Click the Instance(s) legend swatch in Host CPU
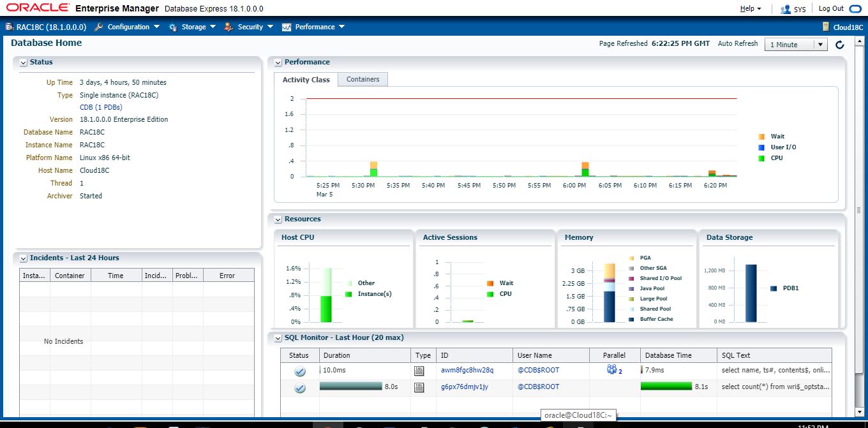The width and height of the screenshot is (868, 428). click(348, 294)
